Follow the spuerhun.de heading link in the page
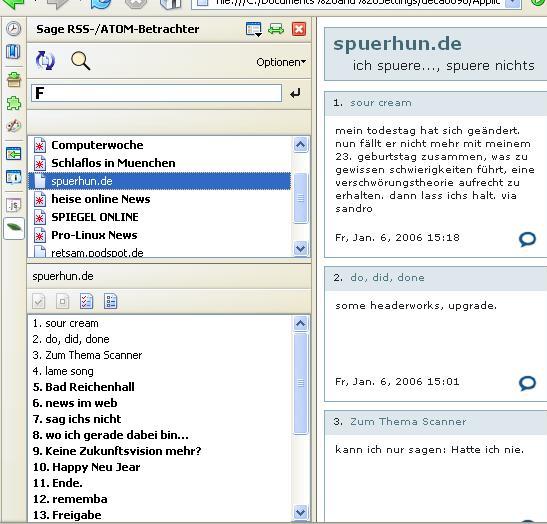 tap(397, 44)
